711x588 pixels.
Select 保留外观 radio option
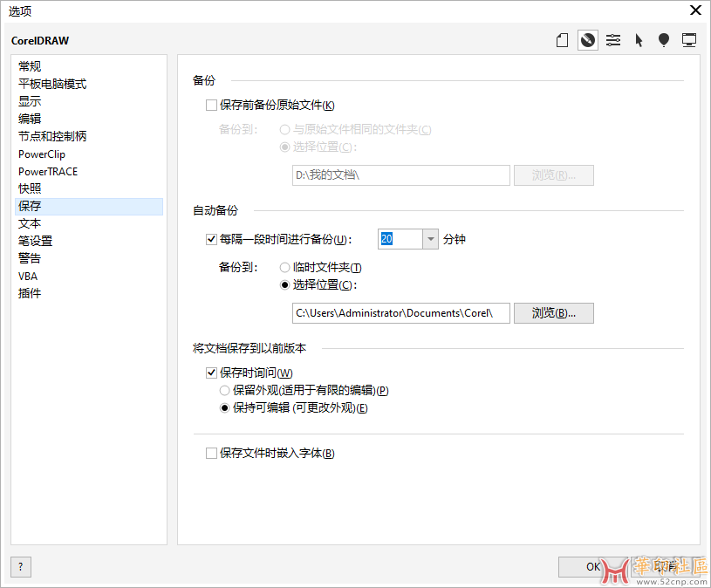(224, 390)
